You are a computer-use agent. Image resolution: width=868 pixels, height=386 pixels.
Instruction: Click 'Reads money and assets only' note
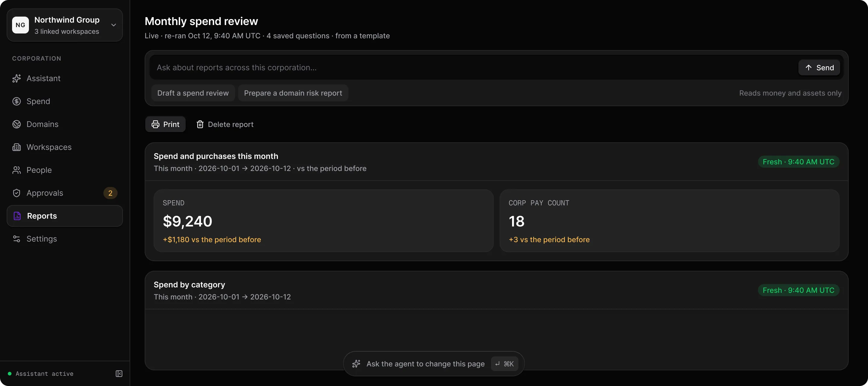click(x=790, y=93)
